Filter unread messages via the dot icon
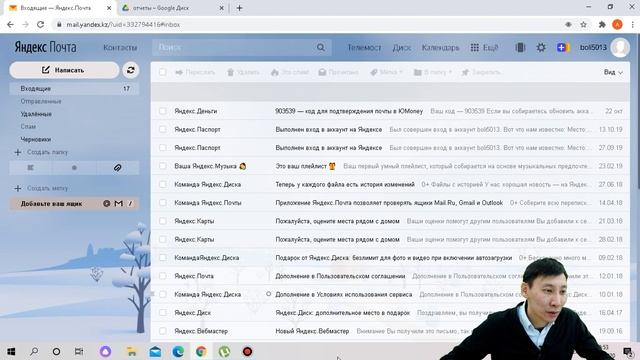640x360 pixels. (x=74, y=168)
